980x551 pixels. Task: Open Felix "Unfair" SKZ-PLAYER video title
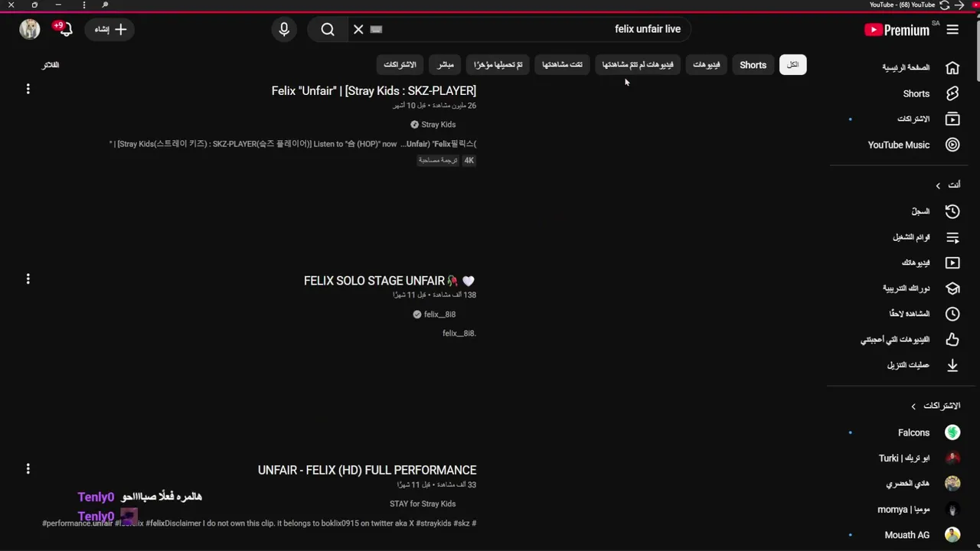pos(374,90)
